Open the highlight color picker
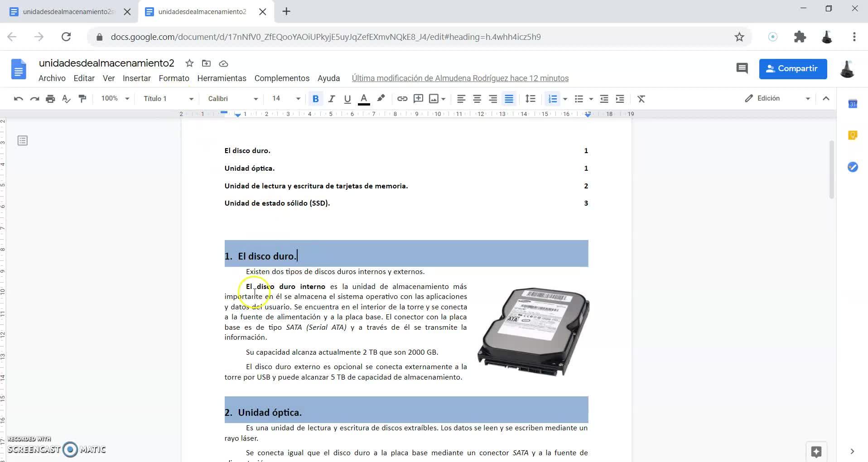 coord(381,99)
